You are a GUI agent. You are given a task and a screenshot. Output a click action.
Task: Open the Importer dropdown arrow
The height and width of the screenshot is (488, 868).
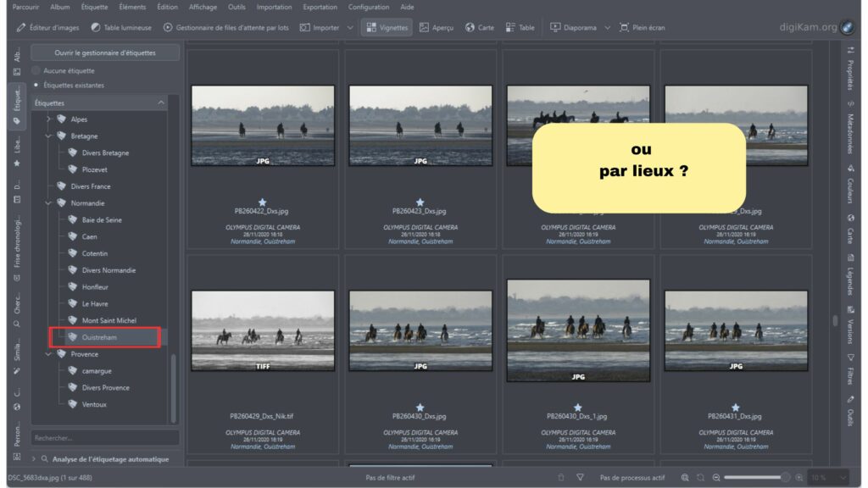coord(350,27)
